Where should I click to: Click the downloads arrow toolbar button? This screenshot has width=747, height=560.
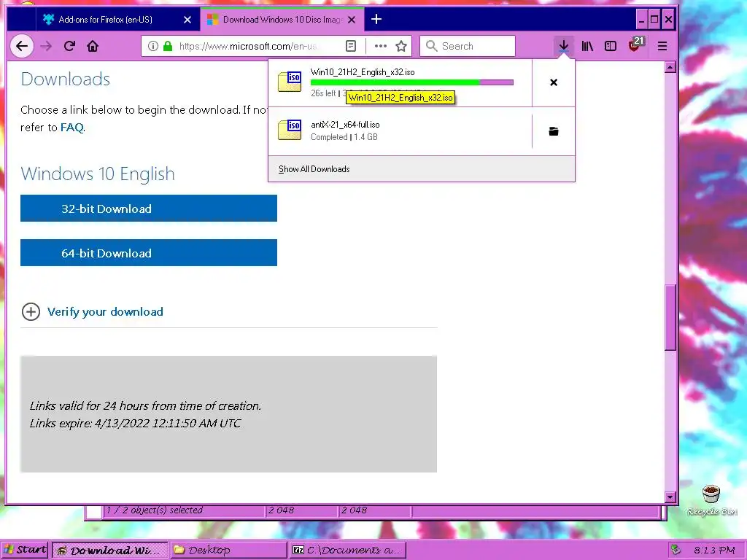click(x=564, y=46)
